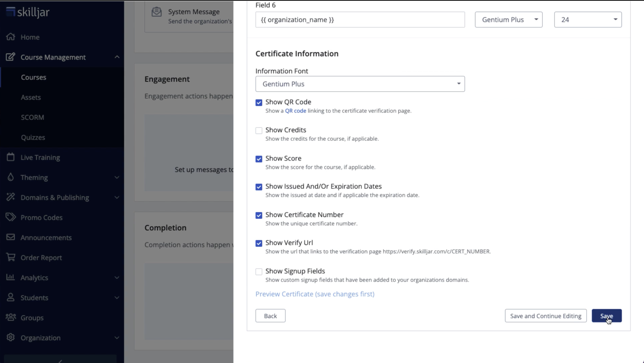Screen dimensions: 644x363
Task: Click the Announcements envelope icon
Action: (10, 237)
